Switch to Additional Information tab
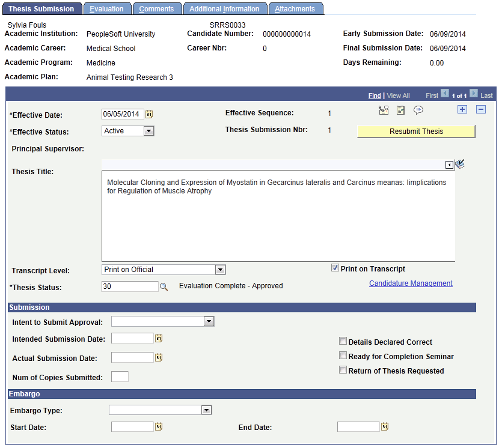Screen dimensions: 499x448 tap(225, 8)
